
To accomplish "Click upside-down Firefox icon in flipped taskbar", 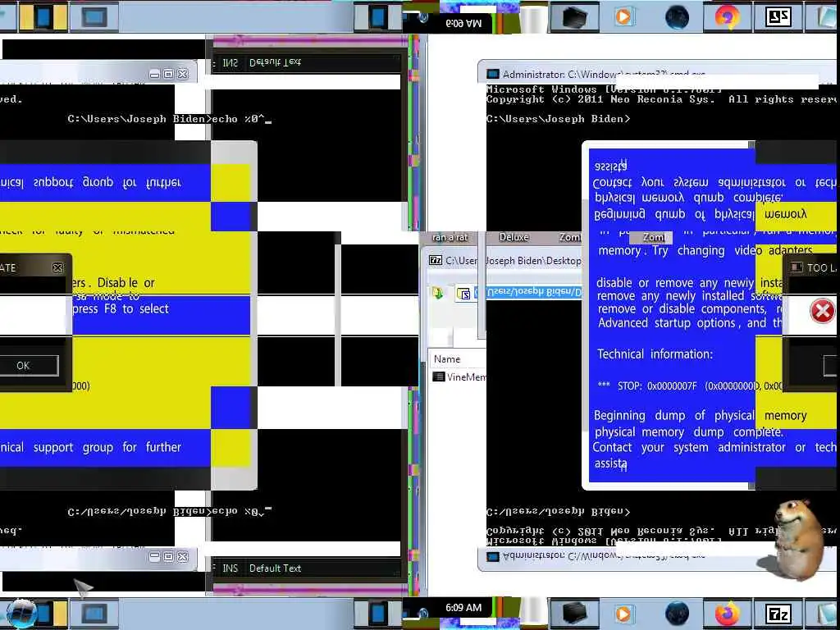I will [727, 16].
